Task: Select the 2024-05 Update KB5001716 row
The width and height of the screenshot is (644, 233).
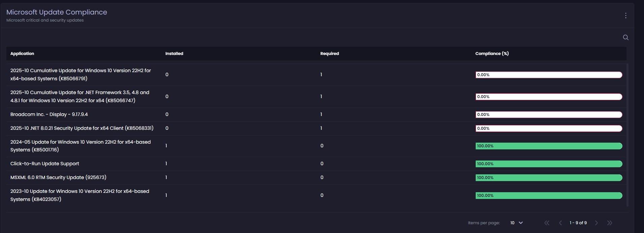Action: (80, 146)
